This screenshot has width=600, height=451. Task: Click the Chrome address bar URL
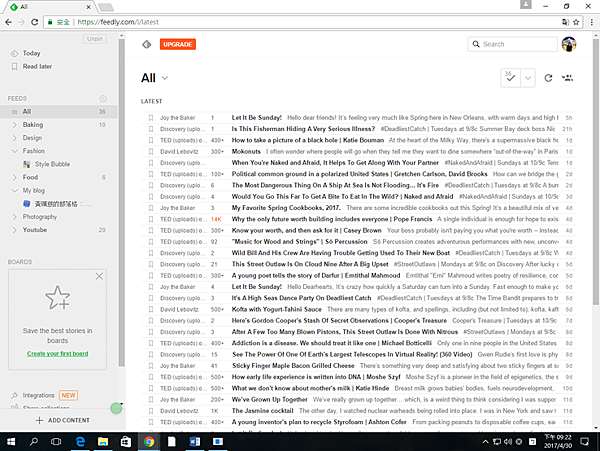click(x=118, y=22)
